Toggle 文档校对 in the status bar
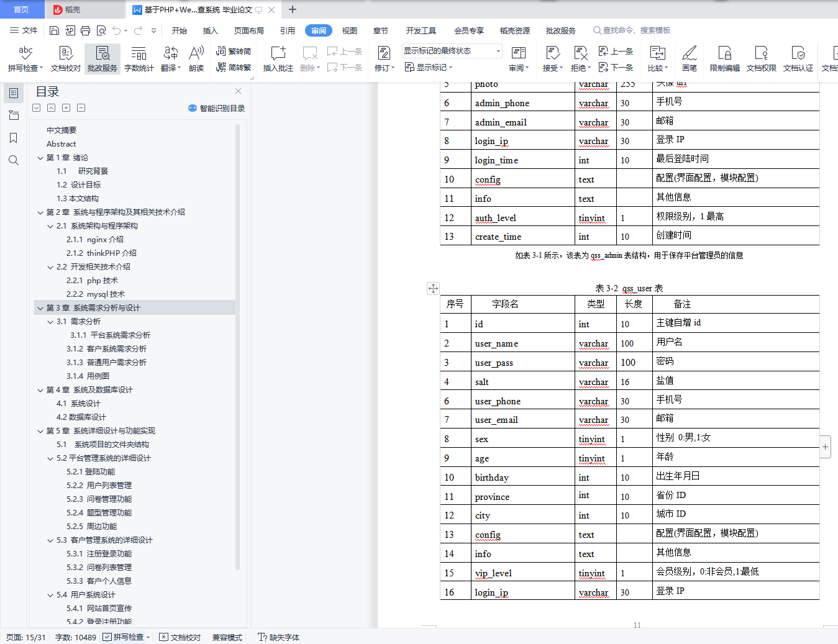 (180, 637)
